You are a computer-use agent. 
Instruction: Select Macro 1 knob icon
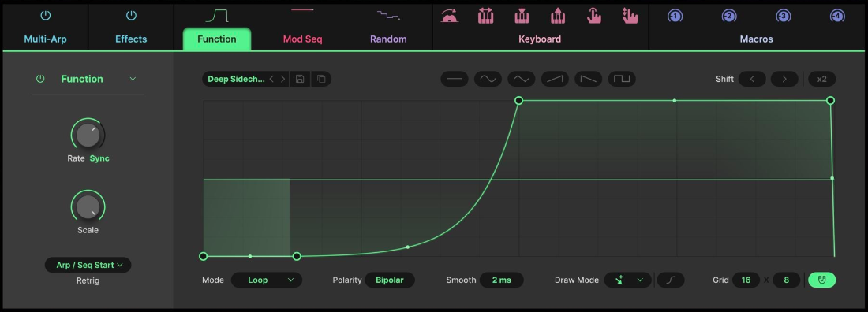[x=674, y=16]
